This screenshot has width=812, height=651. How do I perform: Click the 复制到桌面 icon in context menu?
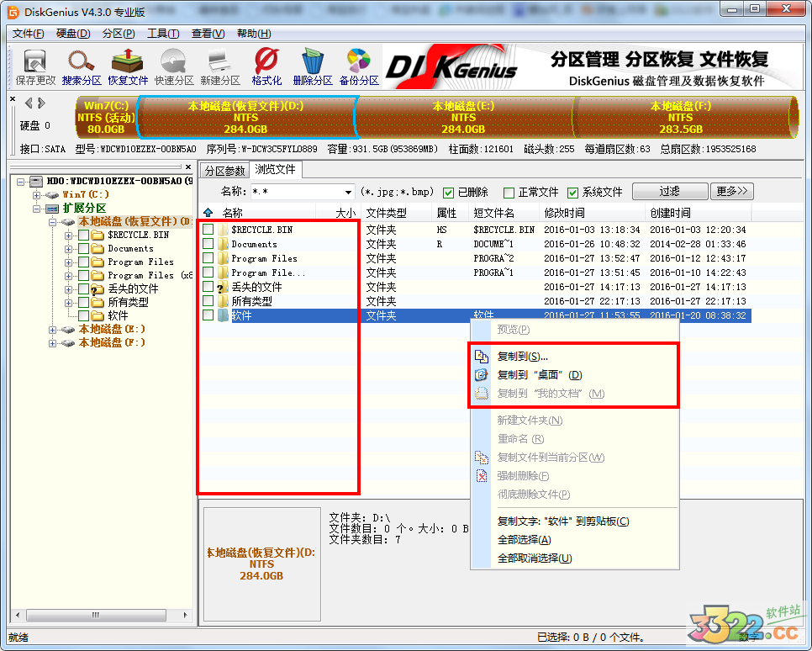pos(482,374)
